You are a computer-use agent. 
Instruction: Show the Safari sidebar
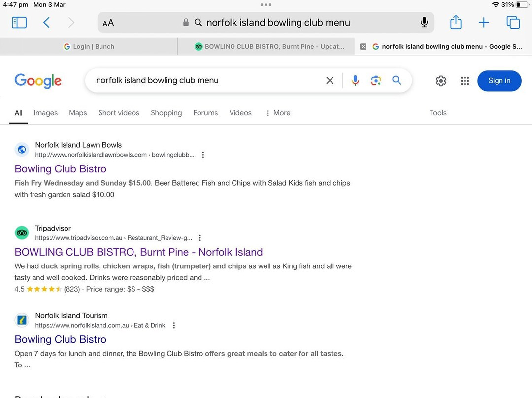pyautogui.click(x=19, y=22)
